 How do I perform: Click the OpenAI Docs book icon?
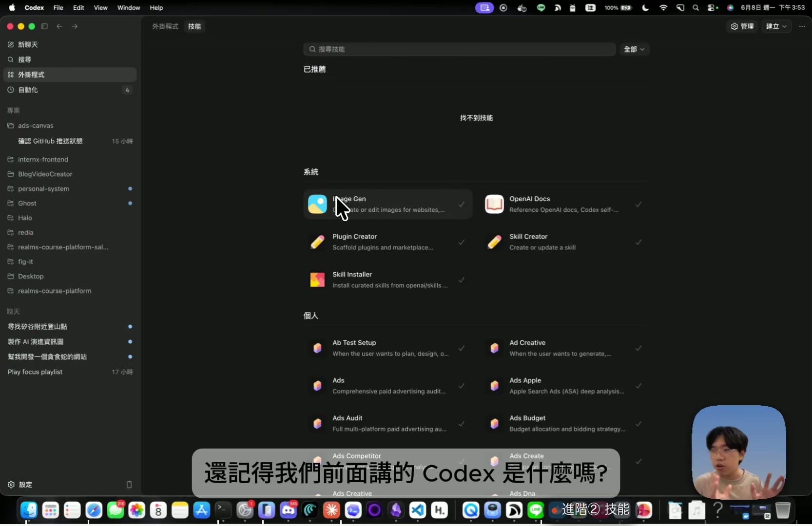[494, 204]
